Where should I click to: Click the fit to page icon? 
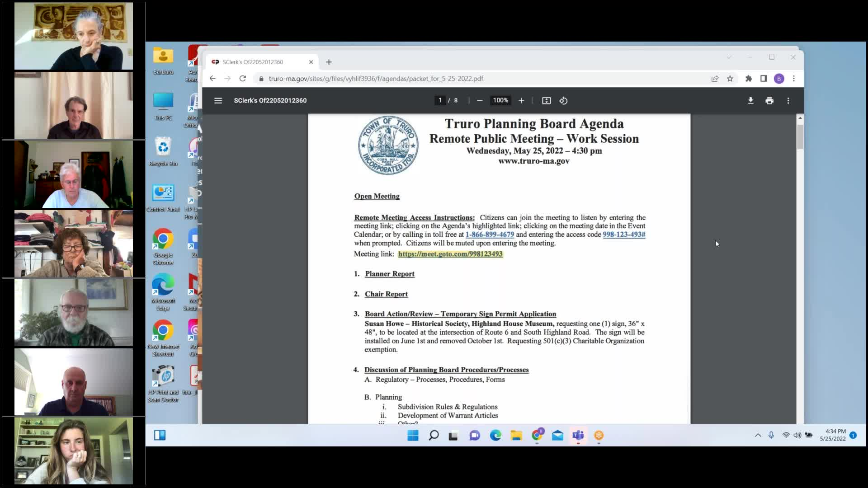546,100
